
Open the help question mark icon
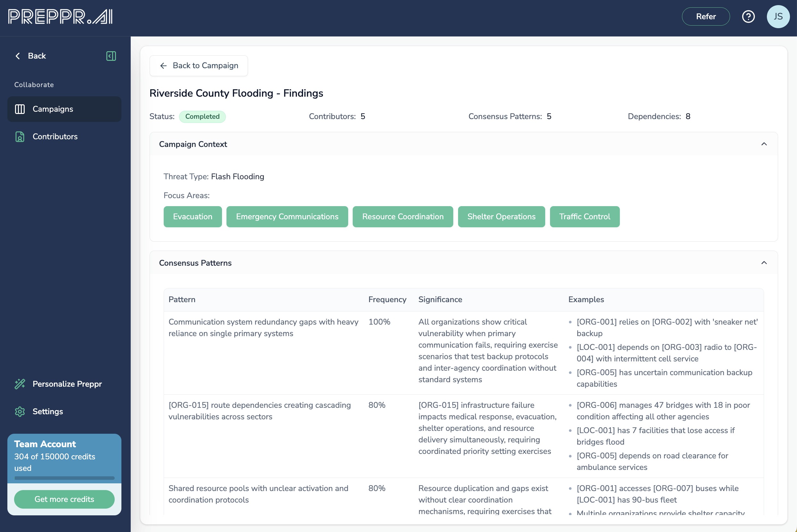(x=748, y=17)
